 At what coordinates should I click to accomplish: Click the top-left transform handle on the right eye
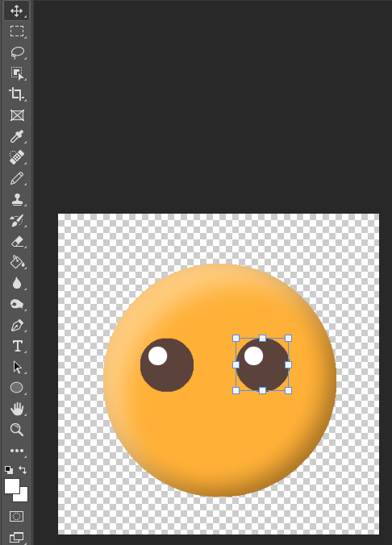tap(236, 338)
